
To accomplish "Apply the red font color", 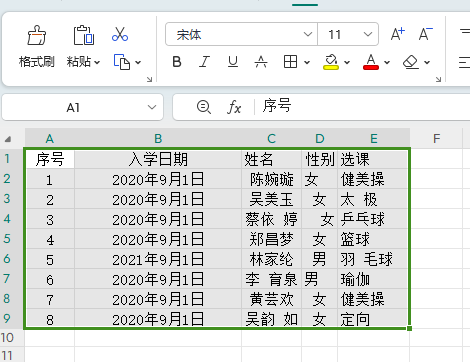I will coord(371,62).
